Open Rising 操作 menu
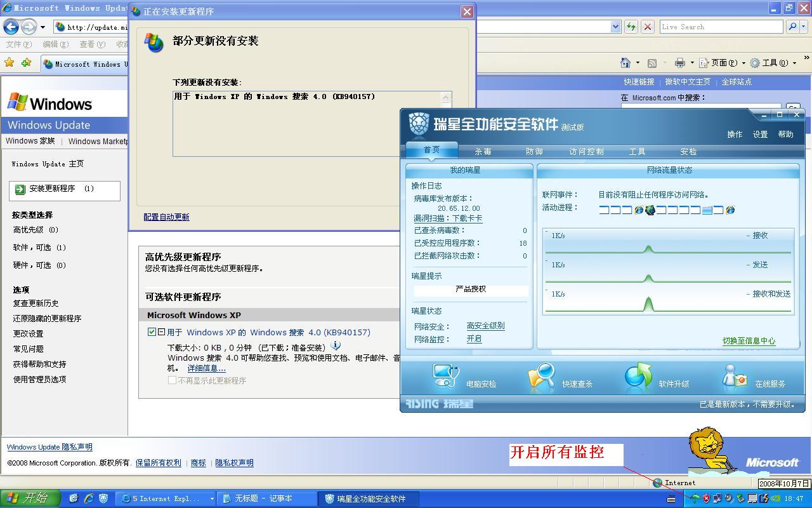The height and width of the screenshot is (508, 812). 735,134
